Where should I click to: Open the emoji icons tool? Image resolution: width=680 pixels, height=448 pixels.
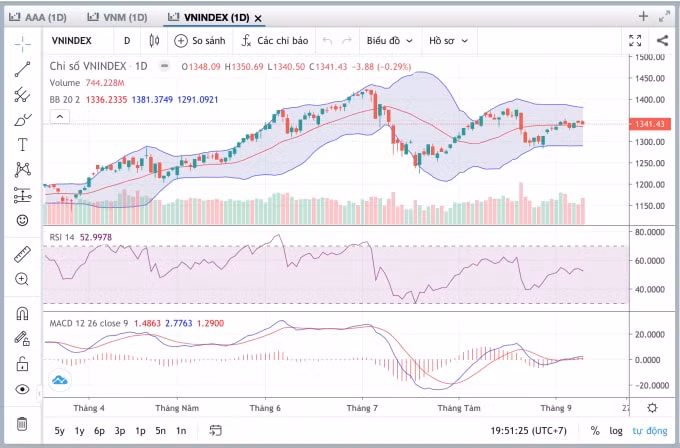(23, 220)
